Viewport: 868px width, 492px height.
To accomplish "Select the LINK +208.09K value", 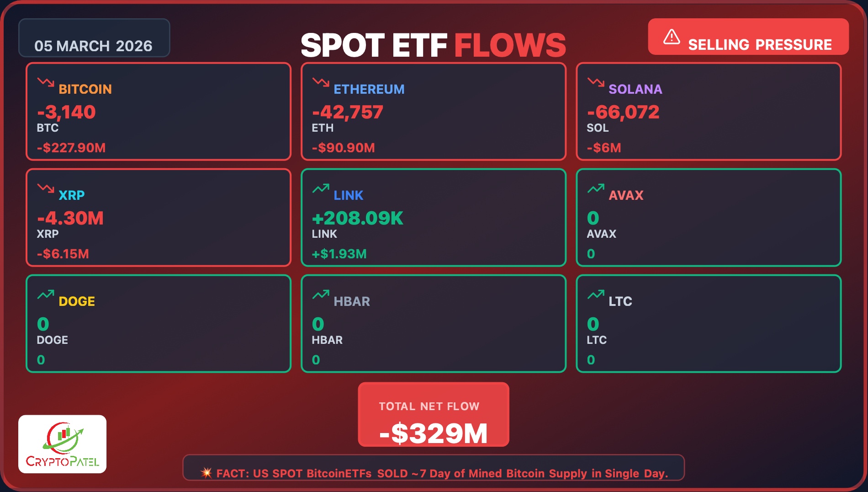I will point(358,219).
